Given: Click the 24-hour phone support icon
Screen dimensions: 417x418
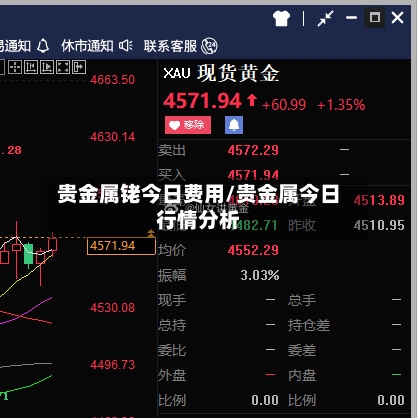Looking at the screenshot, I should tap(209, 46).
